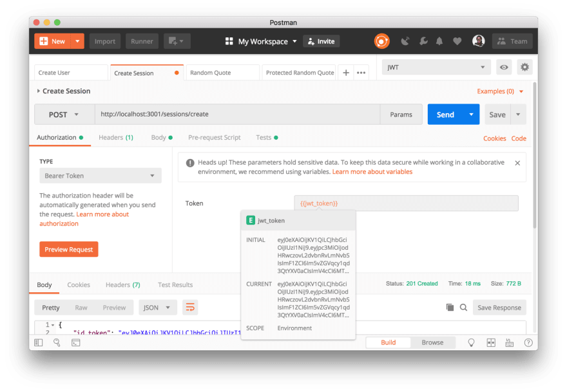Click the help question mark icon

pos(528,342)
